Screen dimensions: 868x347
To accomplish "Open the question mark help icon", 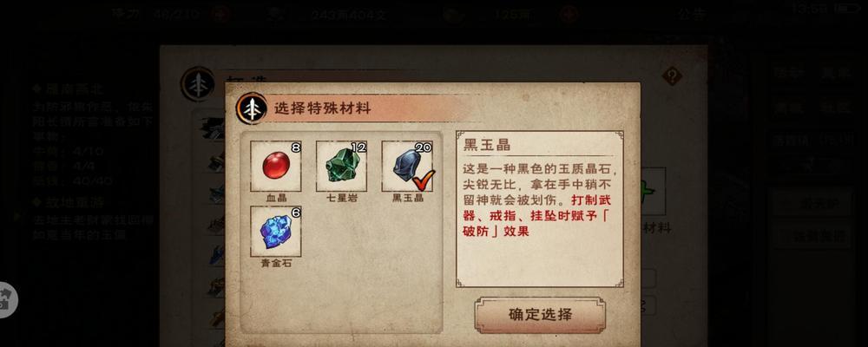I will [x=672, y=75].
